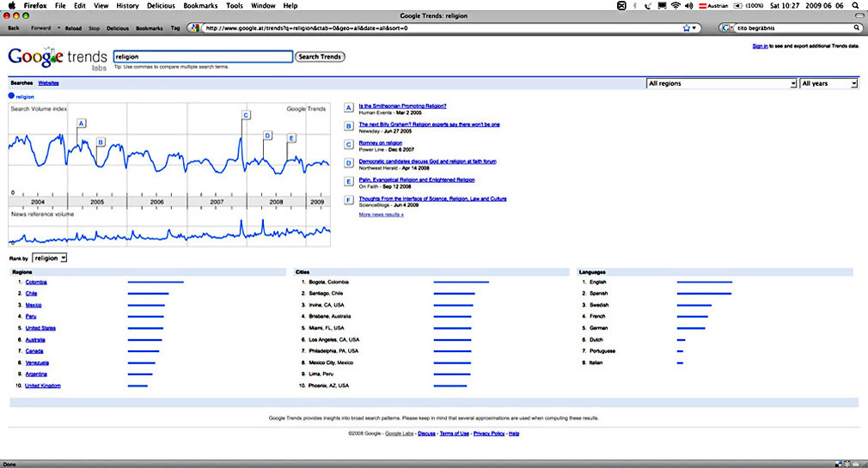Click the Back toolbar button
The image size is (868, 468).
click(14, 27)
